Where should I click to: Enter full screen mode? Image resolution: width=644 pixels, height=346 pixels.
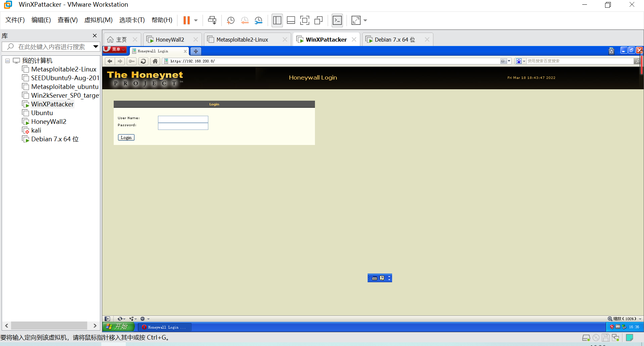coord(305,20)
